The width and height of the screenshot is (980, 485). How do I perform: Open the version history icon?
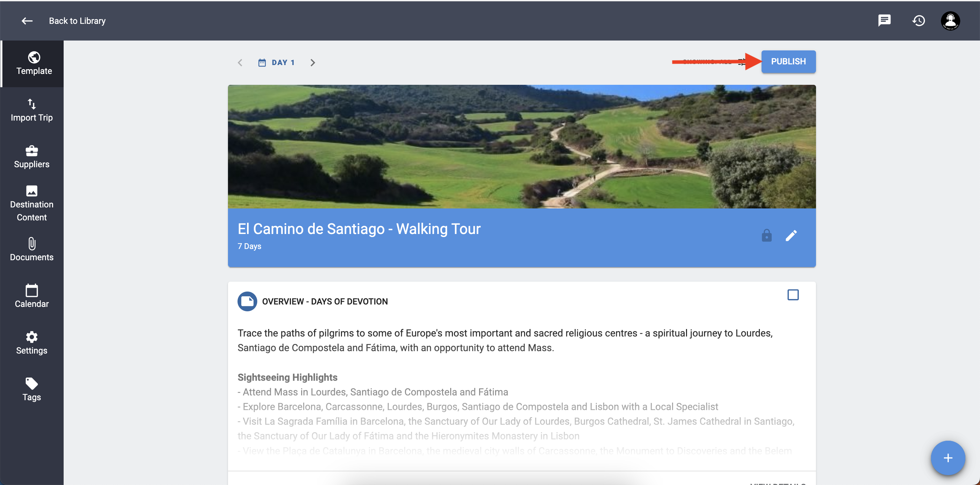point(918,20)
